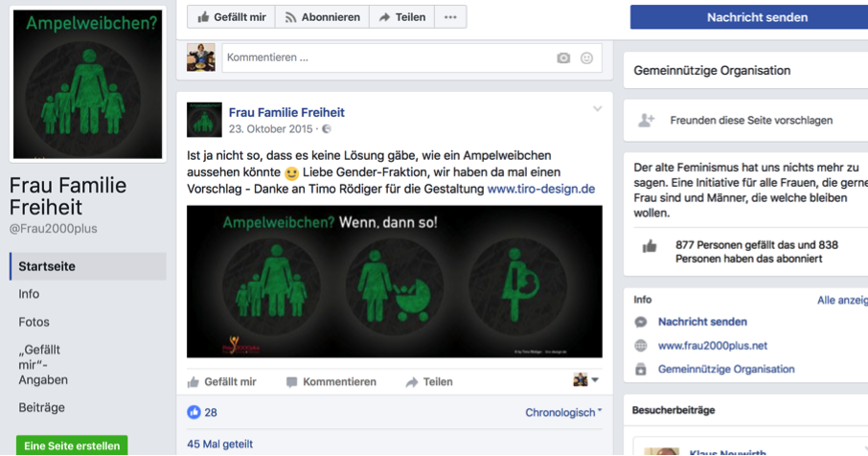
Task: Open the emoji picker in comment field
Action: [586, 57]
